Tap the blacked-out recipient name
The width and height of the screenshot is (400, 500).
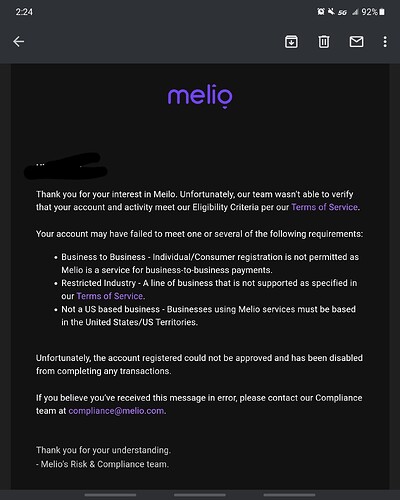pos(66,166)
